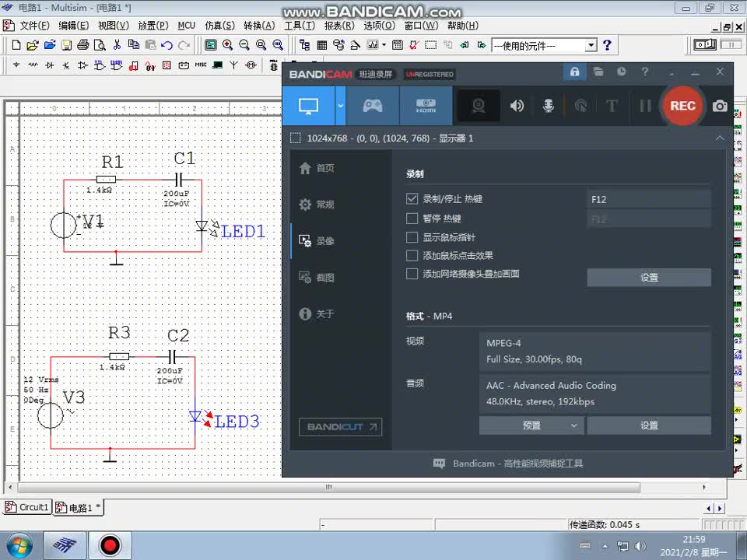This screenshot has width=747, height=560.
Task: Place a CMOS logic component
Action: (117, 65)
